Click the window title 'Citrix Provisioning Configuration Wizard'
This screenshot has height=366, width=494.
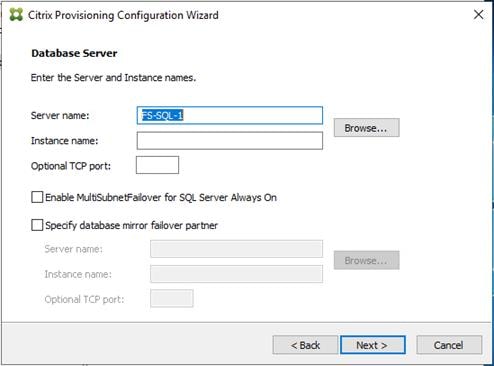(123, 15)
